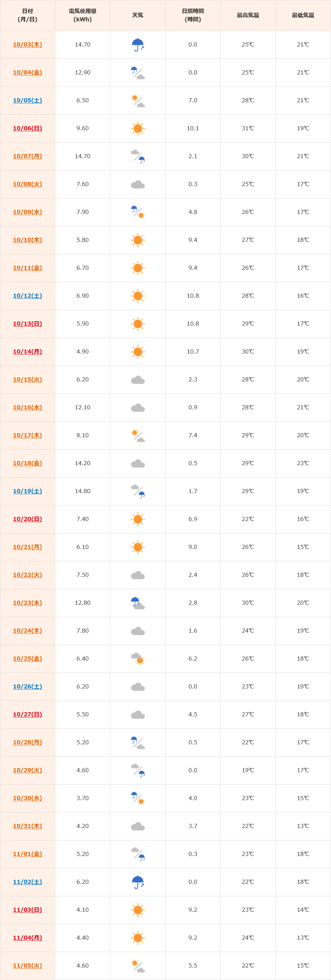Click the umbrella icon for 11/02
Viewport: 331px width, 980px height.
(x=138, y=882)
